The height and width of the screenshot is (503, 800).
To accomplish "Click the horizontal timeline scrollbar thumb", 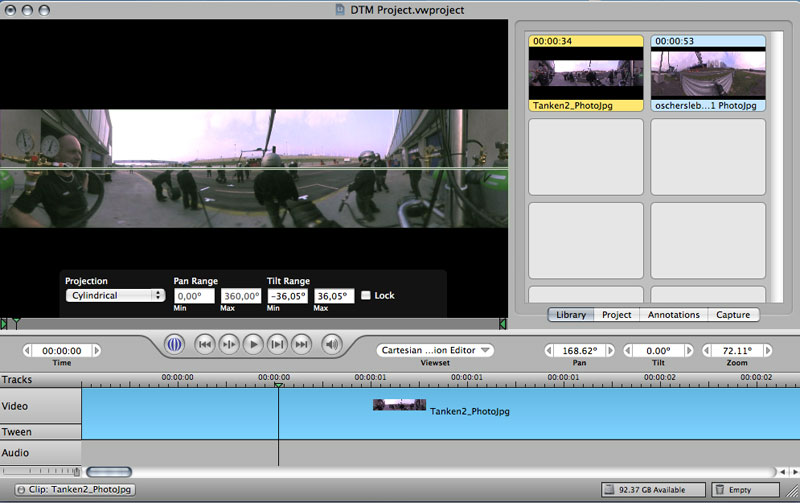I will point(109,472).
